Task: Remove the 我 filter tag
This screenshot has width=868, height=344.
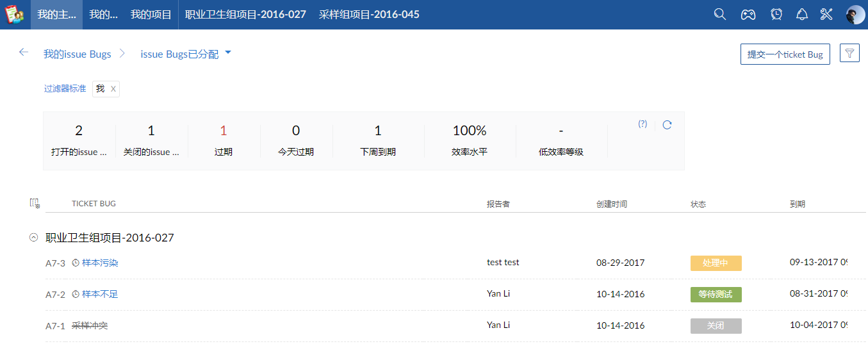Action: (113, 89)
